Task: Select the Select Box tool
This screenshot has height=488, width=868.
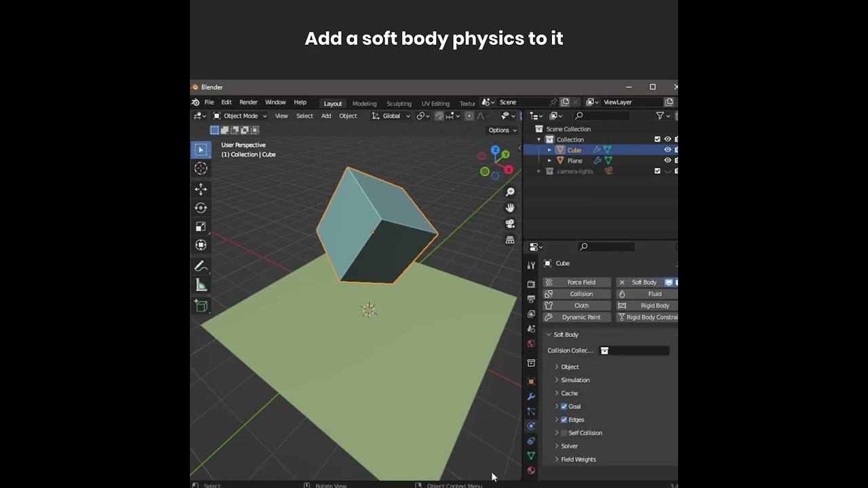Action: [201, 150]
